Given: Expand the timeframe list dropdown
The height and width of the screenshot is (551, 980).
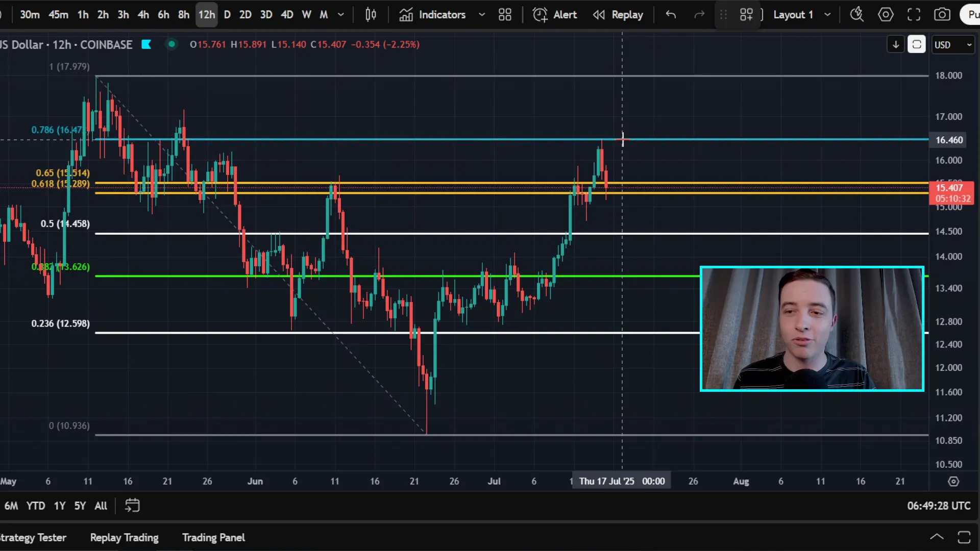Looking at the screenshot, I should [x=341, y=15].
